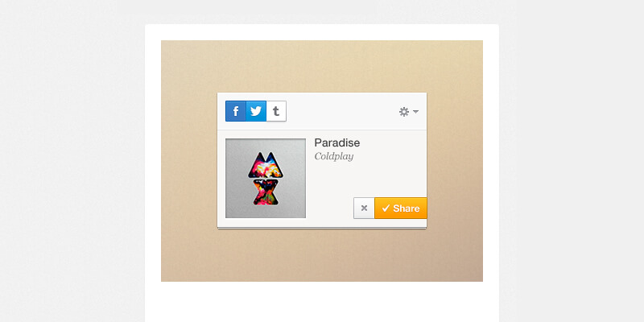644x322 pixels.
Task: Click the white letter f icon
Action: [x=236, y=112]
